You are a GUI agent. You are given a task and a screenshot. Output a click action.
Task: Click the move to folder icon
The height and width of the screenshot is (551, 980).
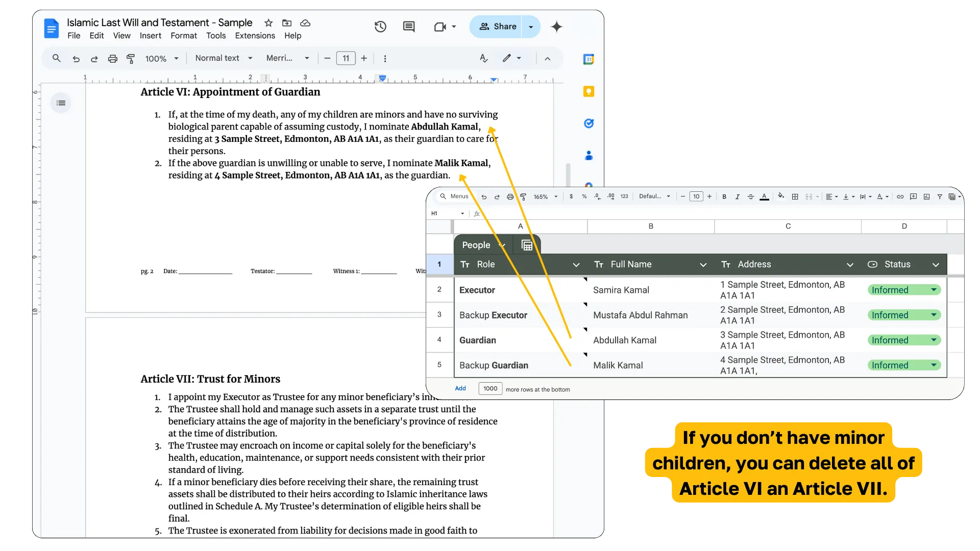(287, 23)
